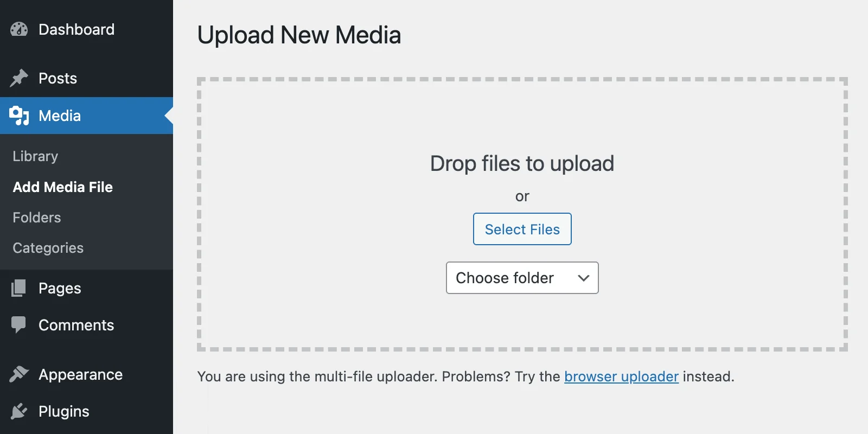868x434 pixels.
Task: Click the Plugins plug icon
Action: (x=18, y=411)
